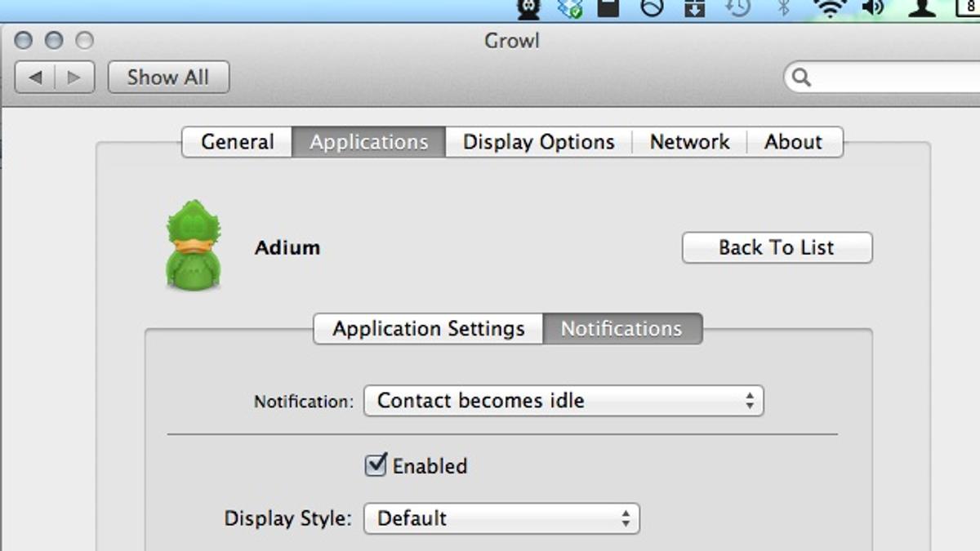980x551 pixels.
Task: Switch to Application Settings tab
Action: pyautogui.click(x=429, y=329)
